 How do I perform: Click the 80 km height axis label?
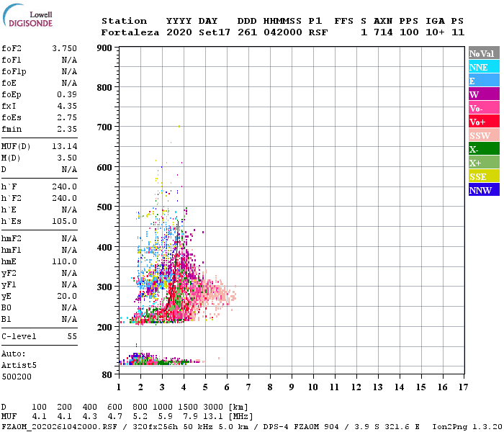click(x=107, y=375)
